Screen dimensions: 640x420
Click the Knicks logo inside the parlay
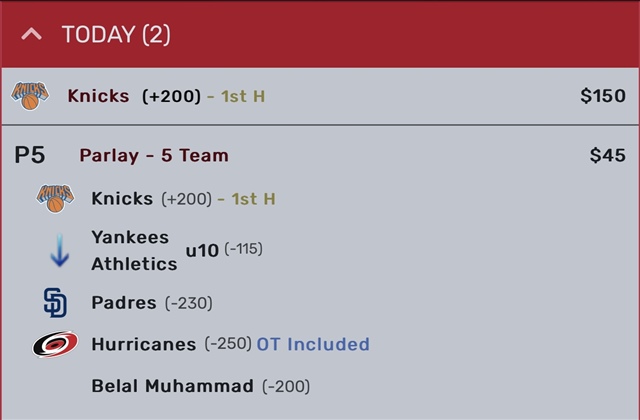point(55,199)
